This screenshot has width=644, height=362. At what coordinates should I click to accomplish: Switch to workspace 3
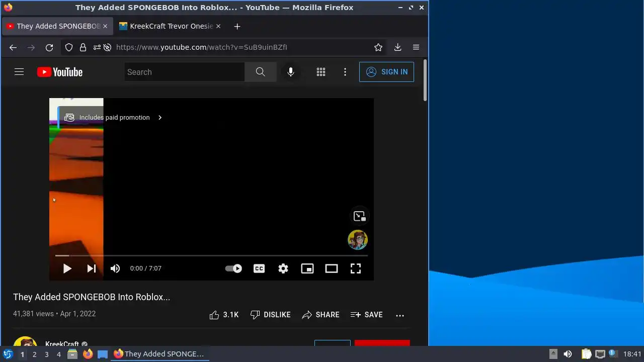click(x=46, y=354)
